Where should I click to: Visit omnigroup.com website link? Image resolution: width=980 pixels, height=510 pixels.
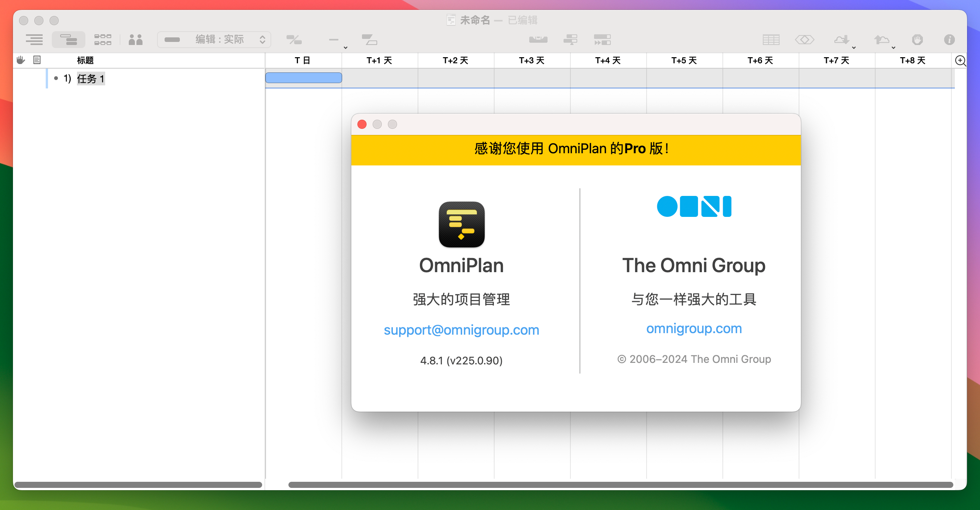[x=694, y=328]
